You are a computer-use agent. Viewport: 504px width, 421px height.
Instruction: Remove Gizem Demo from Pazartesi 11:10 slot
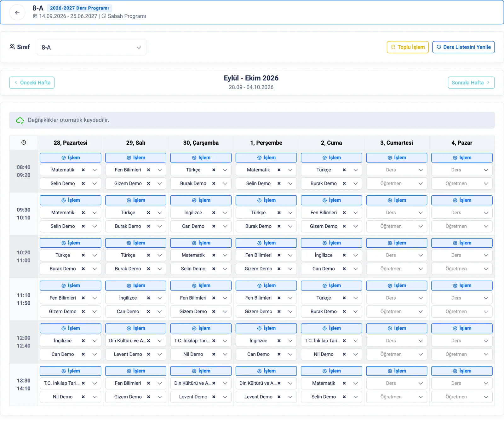click(83, 312)
